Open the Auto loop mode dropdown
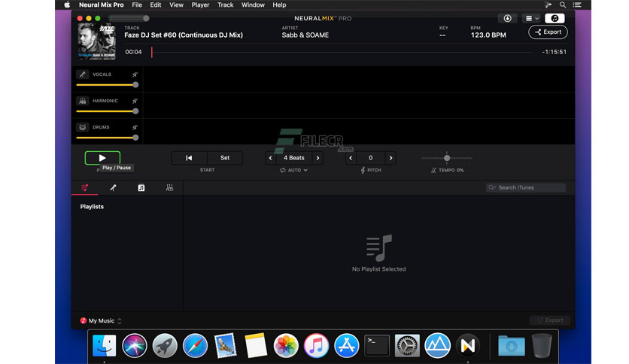Screen dimensions: 629x364 point(294,171)
